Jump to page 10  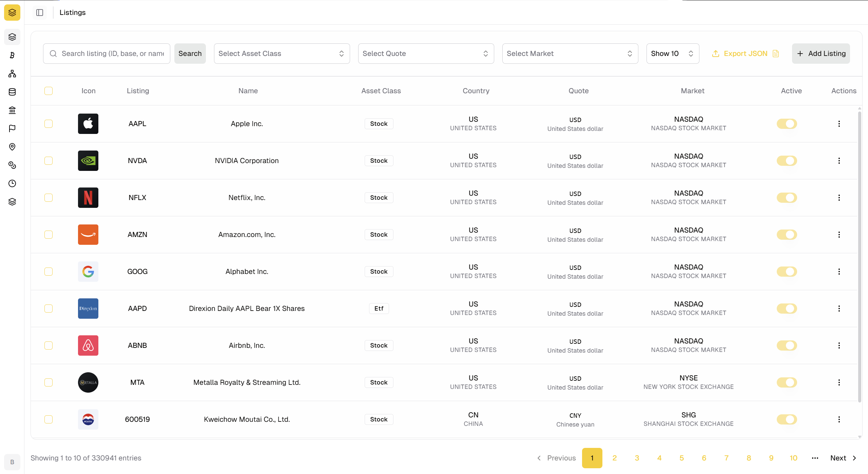click(793, 458)
